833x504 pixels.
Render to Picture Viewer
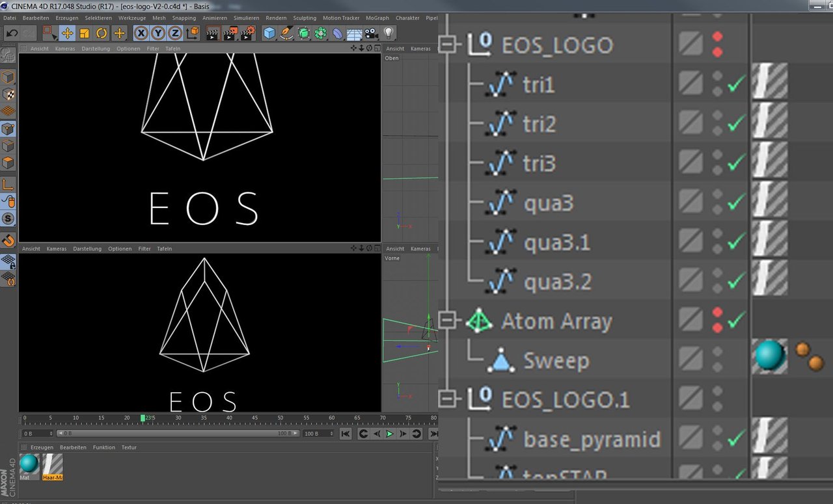click(x=230, y=33)
